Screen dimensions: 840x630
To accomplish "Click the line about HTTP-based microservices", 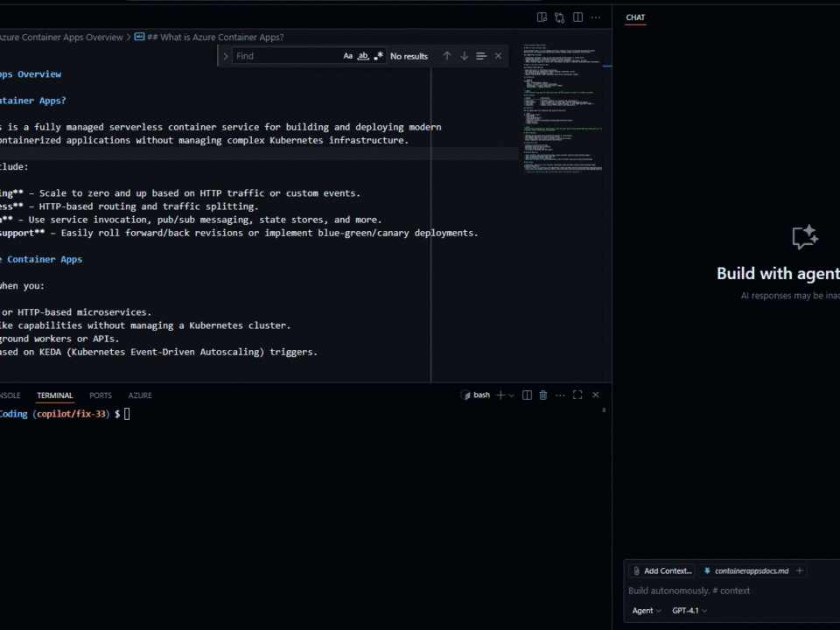I will [75, 312].
